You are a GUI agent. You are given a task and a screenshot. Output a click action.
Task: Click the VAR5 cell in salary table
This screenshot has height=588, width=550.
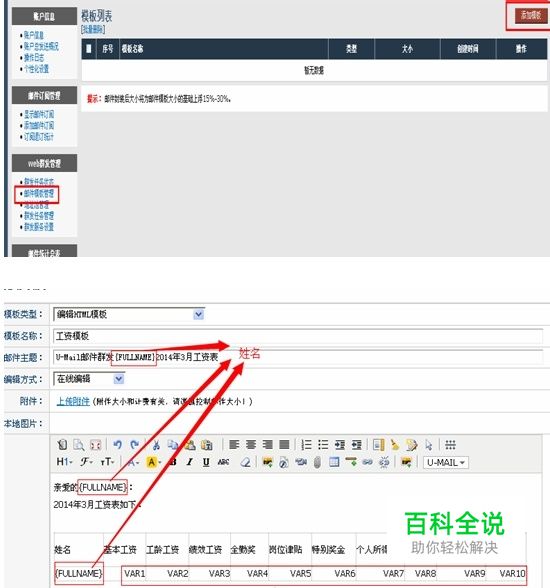click(301, 573)
